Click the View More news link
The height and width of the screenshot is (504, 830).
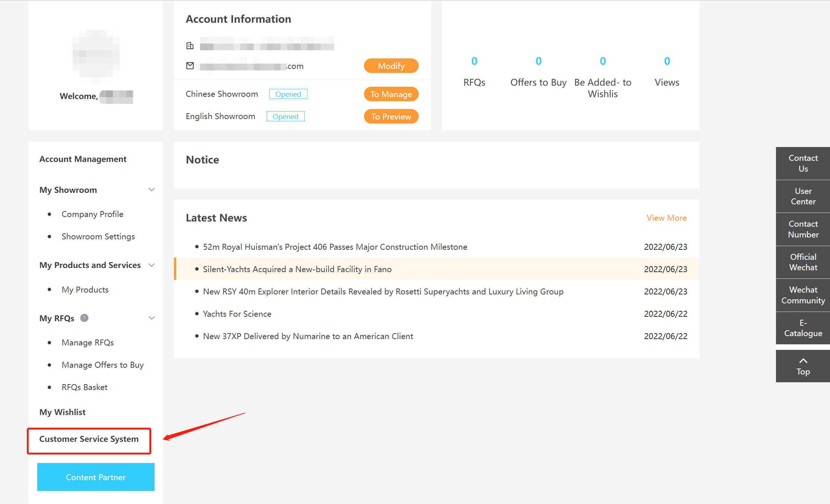666,218
